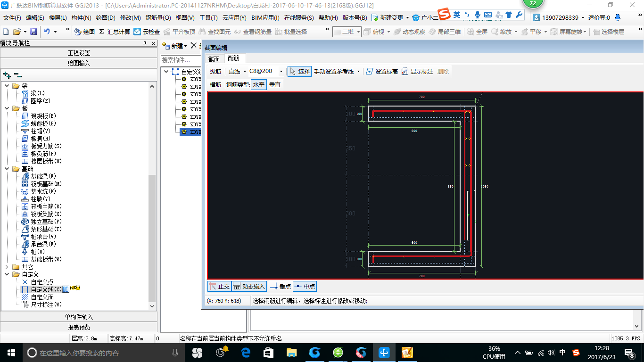Open the 钢筋量(Q) menu
This screenshot has width=644, height=362.
coord(158,18)
